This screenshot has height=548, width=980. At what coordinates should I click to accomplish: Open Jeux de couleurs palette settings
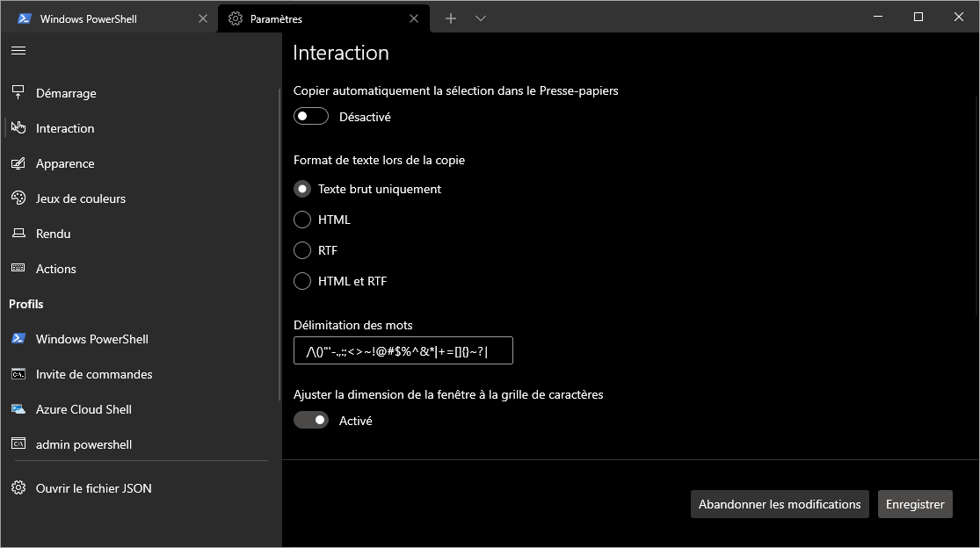(80, 198)
